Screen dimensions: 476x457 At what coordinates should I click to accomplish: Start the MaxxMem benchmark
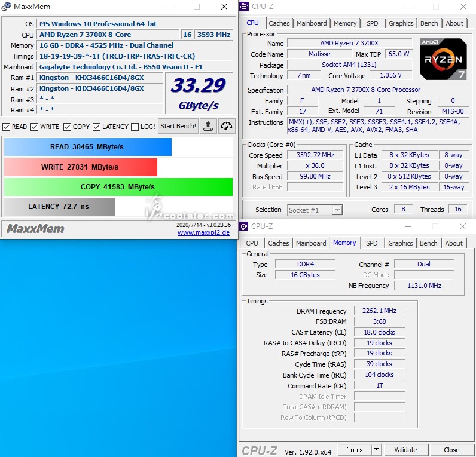click(178, 126)
